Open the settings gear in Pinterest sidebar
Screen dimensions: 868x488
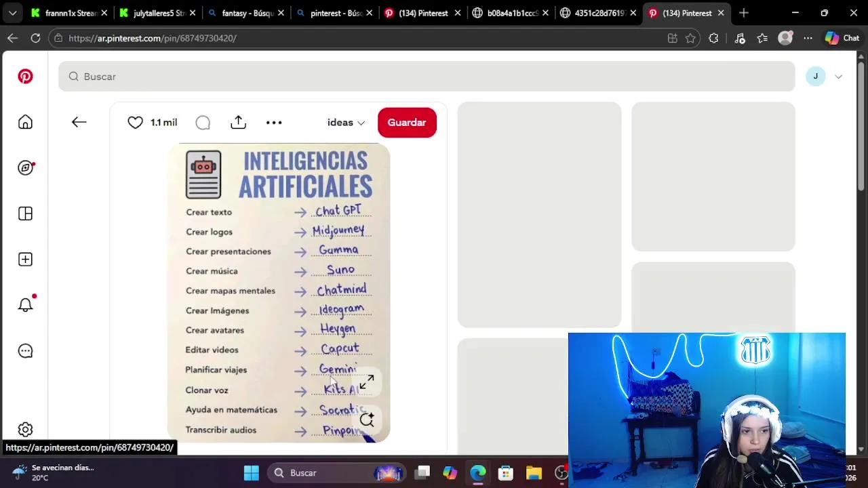coord(25,430)
